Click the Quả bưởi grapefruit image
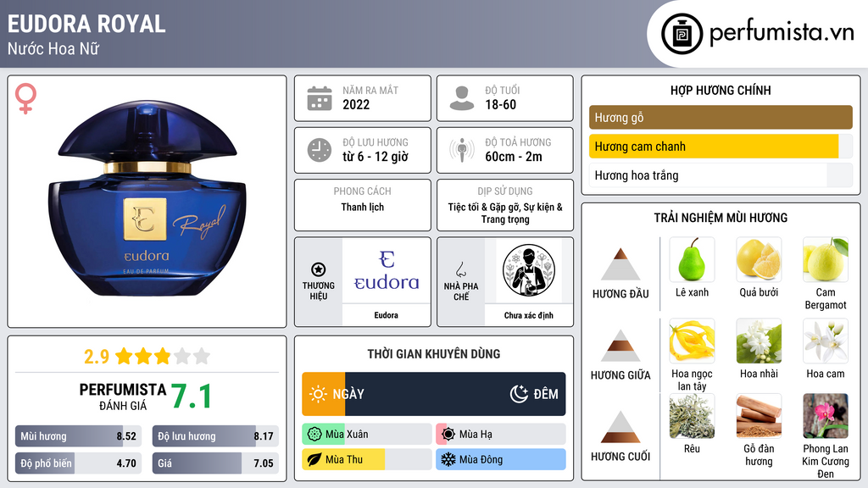 (x=759, y=260)
